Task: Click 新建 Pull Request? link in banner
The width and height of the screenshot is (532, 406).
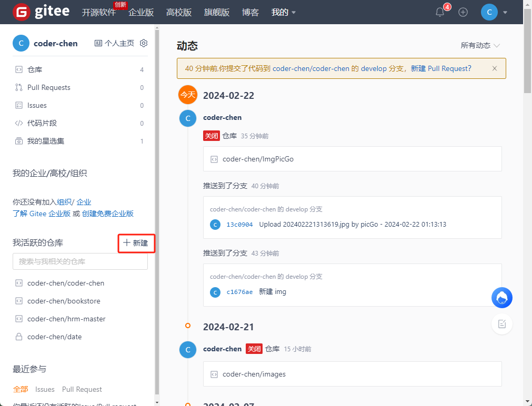Action: 441,68
